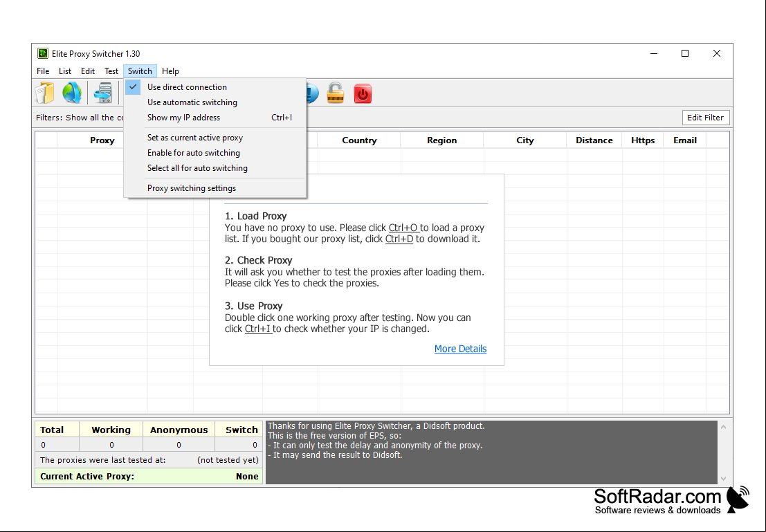Viewport: 766px width, 532px height.
Task: Follow the More Details link
Action: point(460,349)
